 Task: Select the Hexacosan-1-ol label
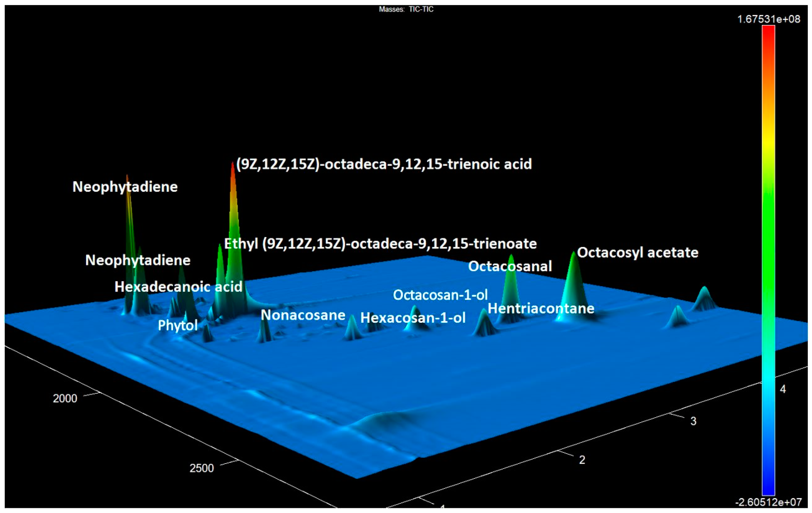coord(413,318)
